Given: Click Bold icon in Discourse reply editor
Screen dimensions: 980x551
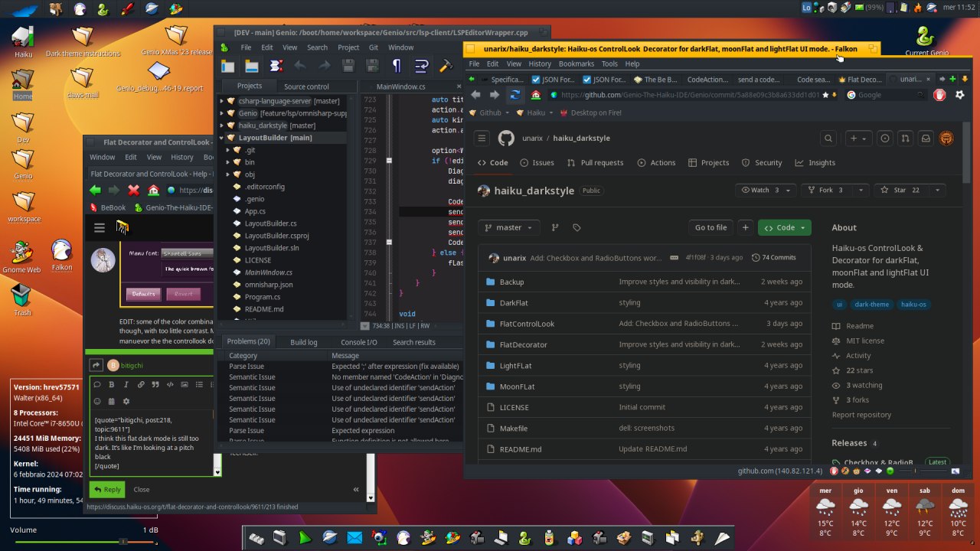Looking at the screenshot, I should [112, 384].
